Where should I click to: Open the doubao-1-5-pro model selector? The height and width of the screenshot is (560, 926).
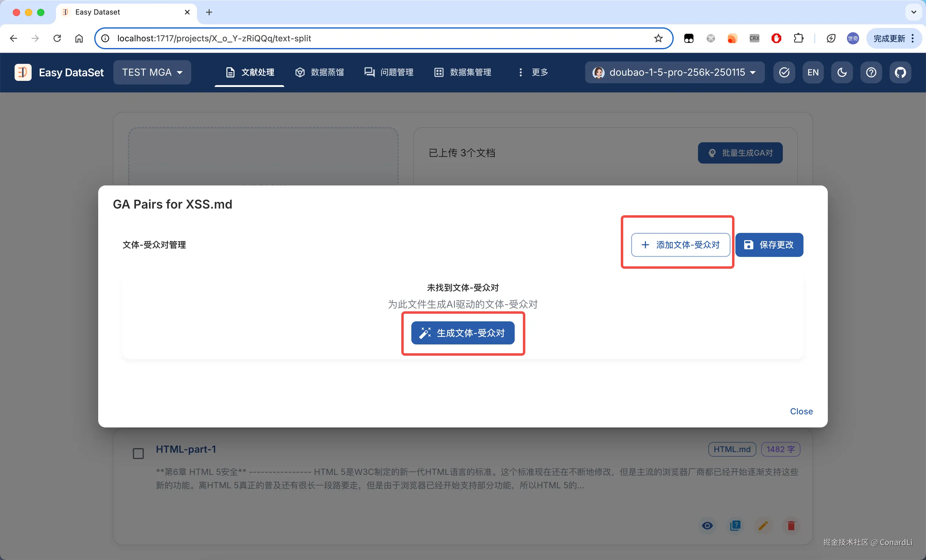tap(675, 72)
